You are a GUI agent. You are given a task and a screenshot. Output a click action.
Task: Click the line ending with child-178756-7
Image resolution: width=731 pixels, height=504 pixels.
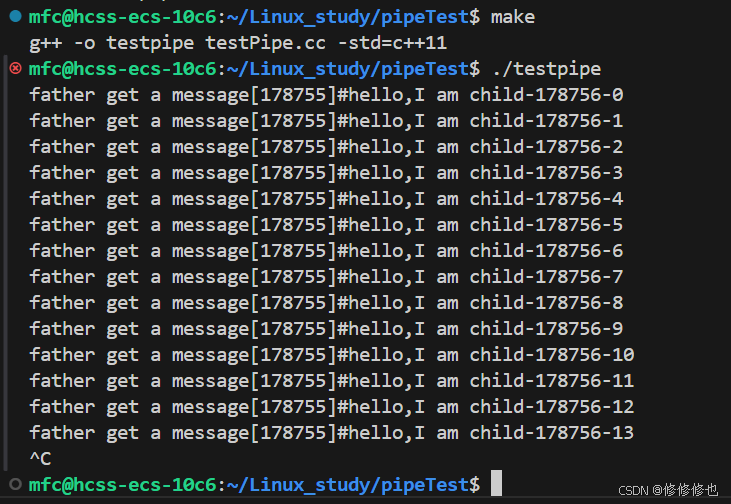click(326, 277)
